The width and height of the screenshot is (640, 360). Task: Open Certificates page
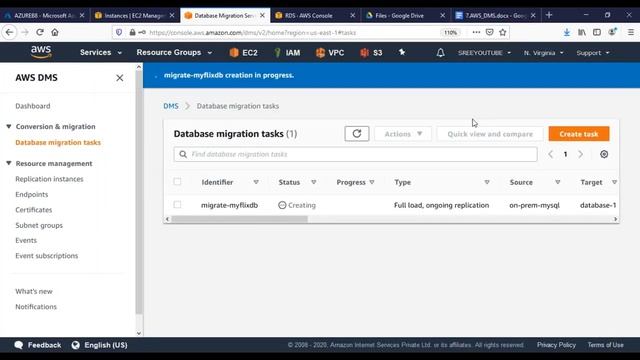coord(33,210)
